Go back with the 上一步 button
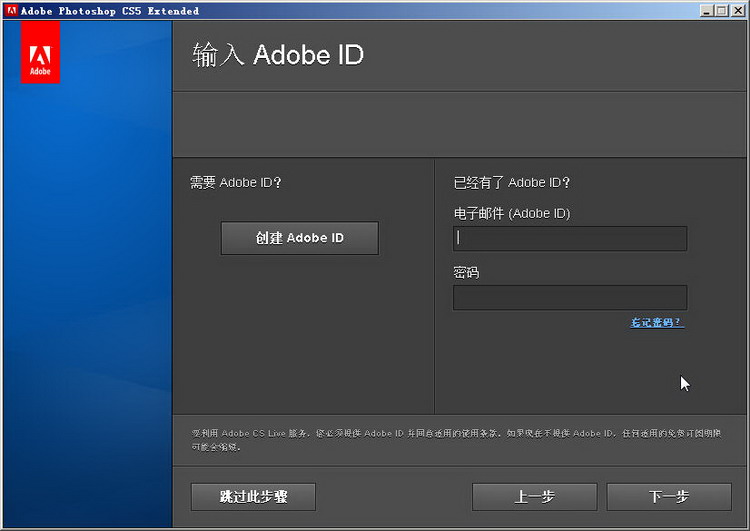 coord(534,497)
